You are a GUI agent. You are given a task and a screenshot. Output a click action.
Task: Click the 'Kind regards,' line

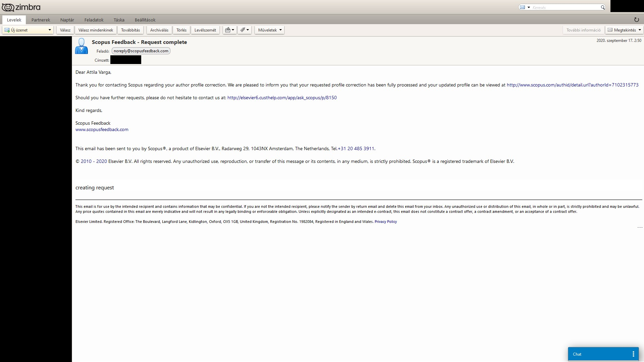tap(89, 110)
